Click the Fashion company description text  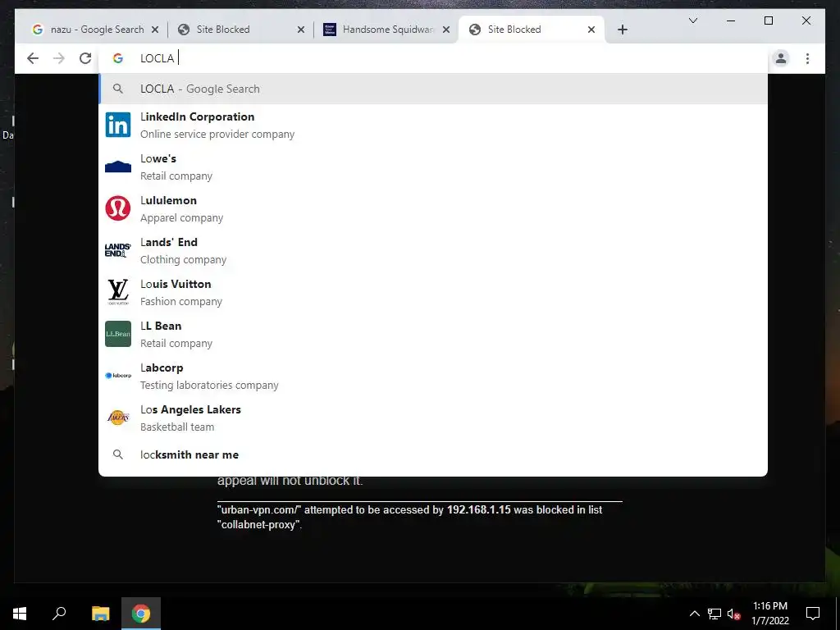(181, 302)
